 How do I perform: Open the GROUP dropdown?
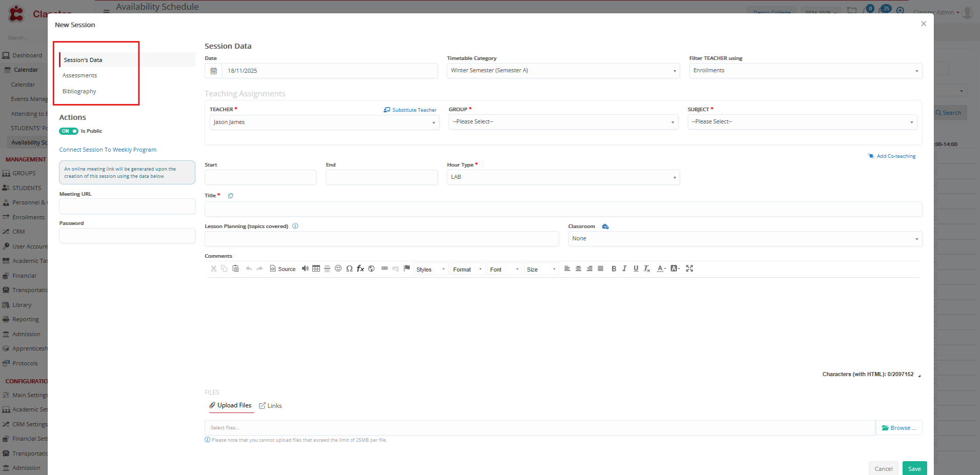point(563,122)
